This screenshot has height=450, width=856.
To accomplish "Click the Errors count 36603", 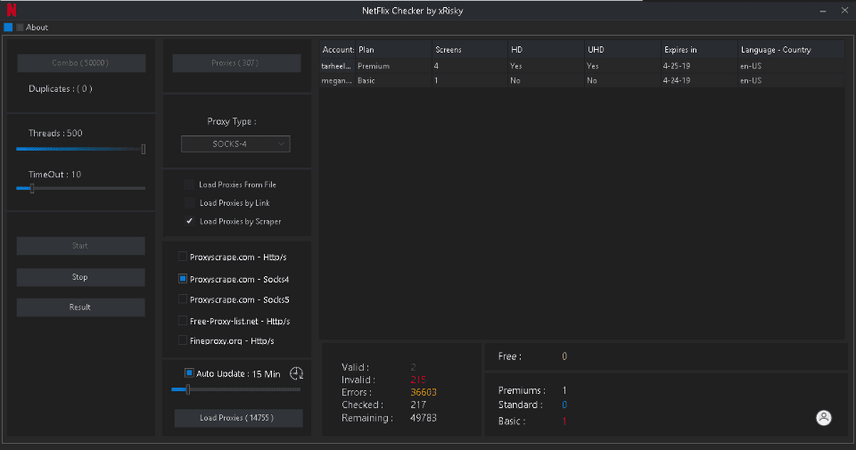I will 423,392.
